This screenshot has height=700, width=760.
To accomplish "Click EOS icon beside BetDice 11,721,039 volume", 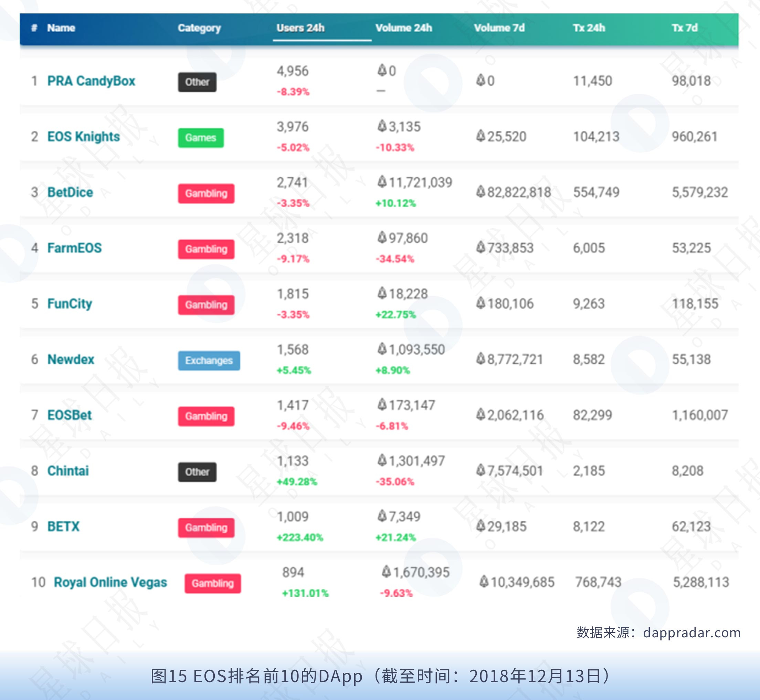I will pos(382,182).
